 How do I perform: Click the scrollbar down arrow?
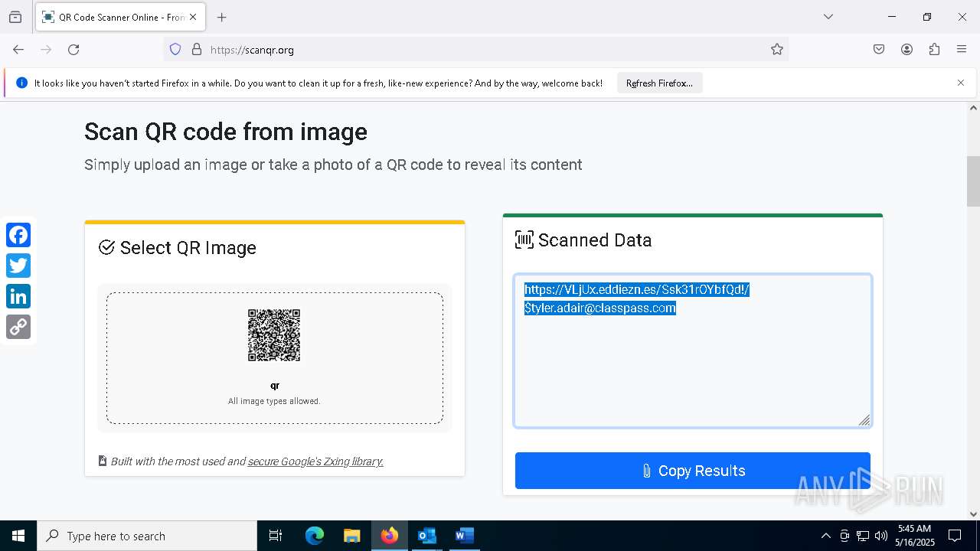(973, 514)
